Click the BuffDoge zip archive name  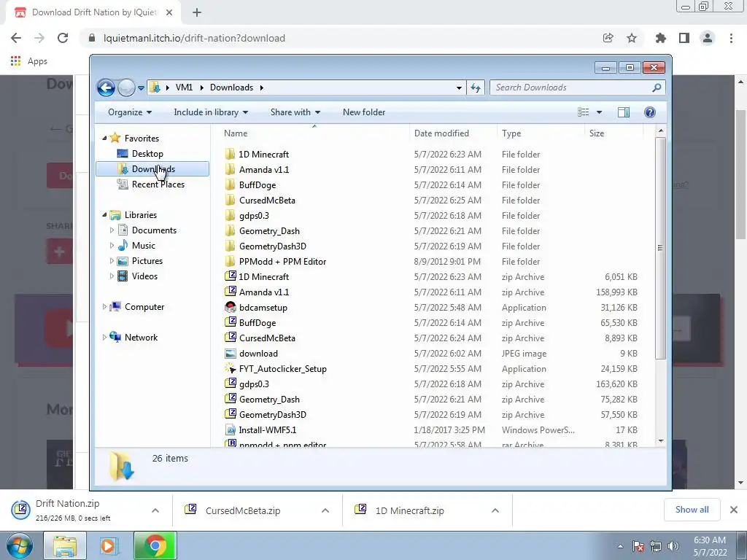click(258, 323)
